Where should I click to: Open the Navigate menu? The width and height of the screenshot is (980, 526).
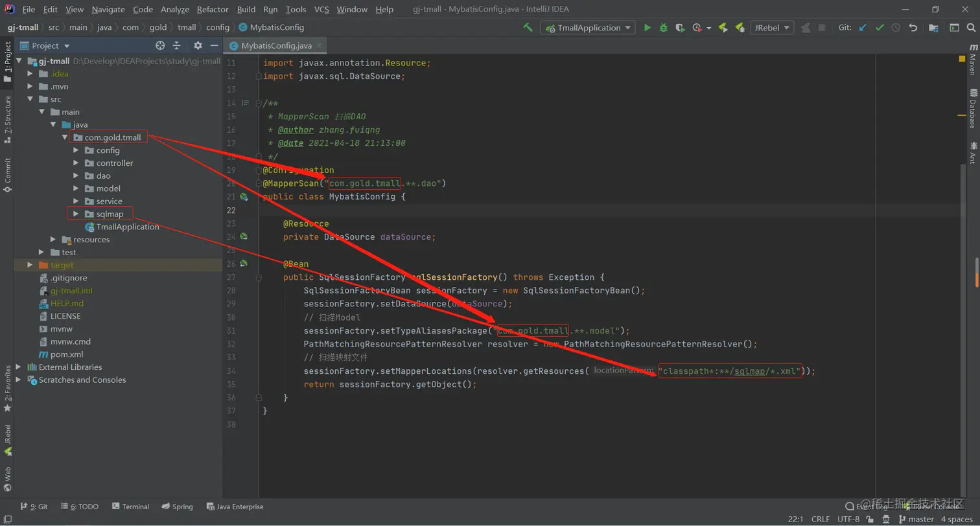[108, 10]
